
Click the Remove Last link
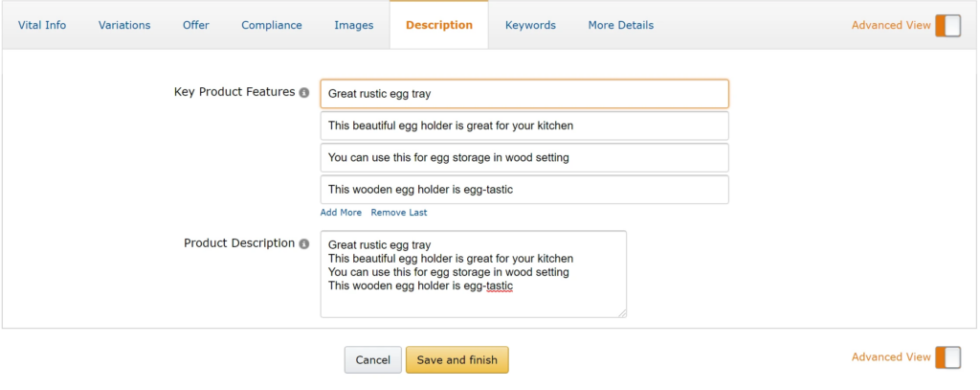point(399,213)
